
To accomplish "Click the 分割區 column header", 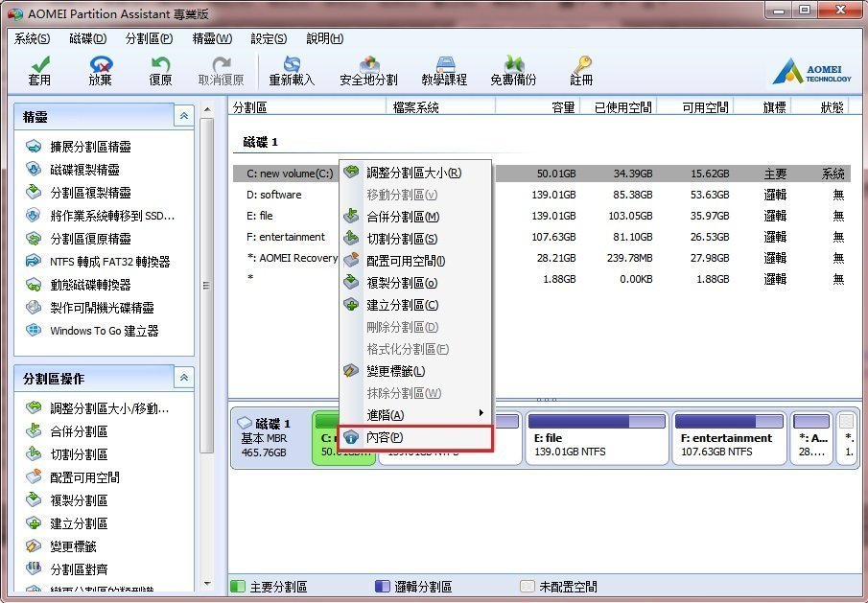I will tap(307, 106).
